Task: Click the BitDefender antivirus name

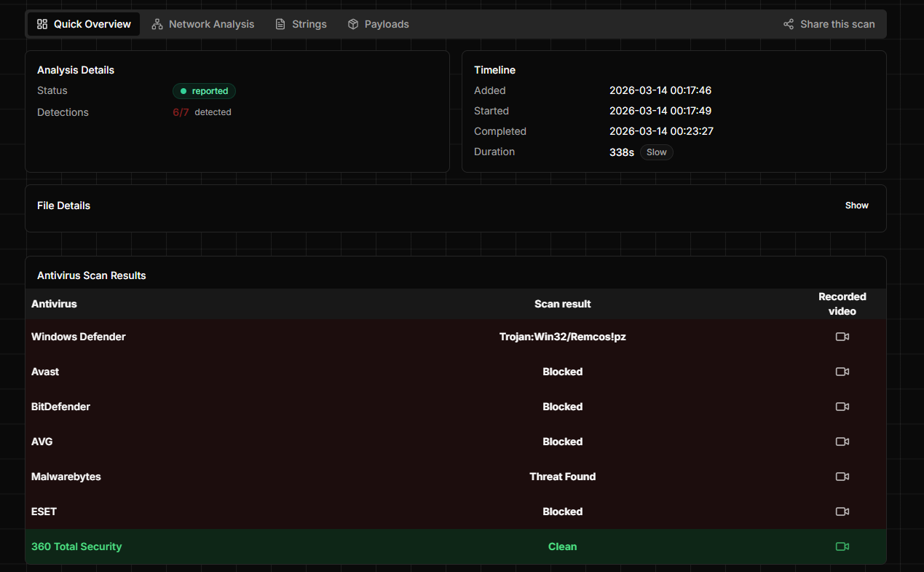Action: 60,407
